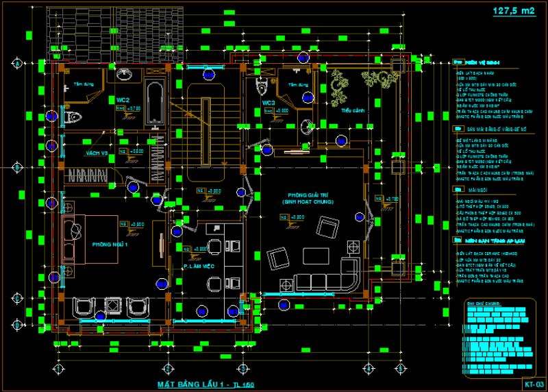Select the "PHÒNG NGỦ 1" room label
The height and width of the screenshot is (392, 548).
pos(110,245)
